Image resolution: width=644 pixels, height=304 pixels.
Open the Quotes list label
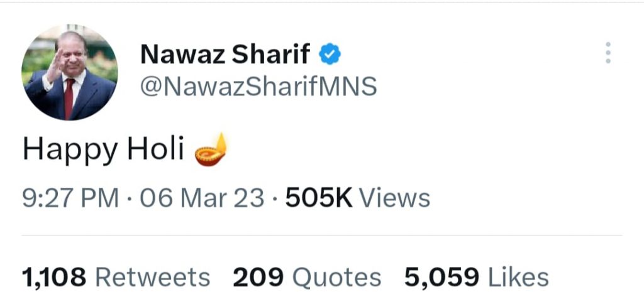coord(336,278)
